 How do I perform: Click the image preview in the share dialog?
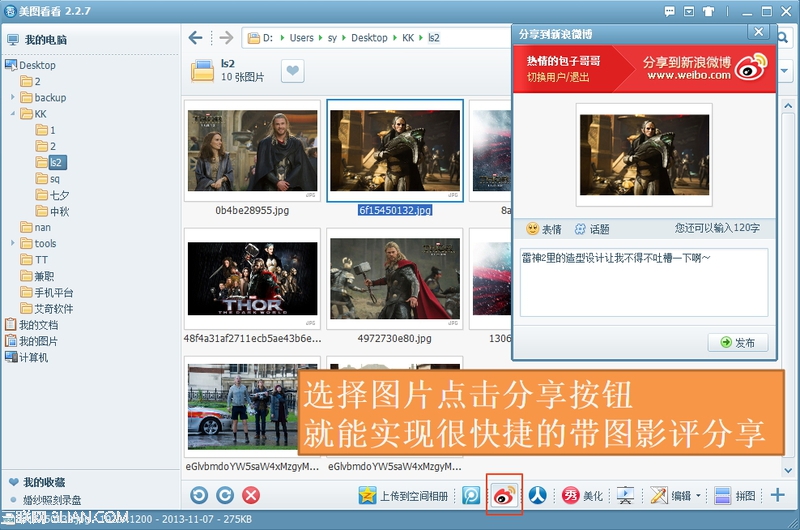(644, 155)
